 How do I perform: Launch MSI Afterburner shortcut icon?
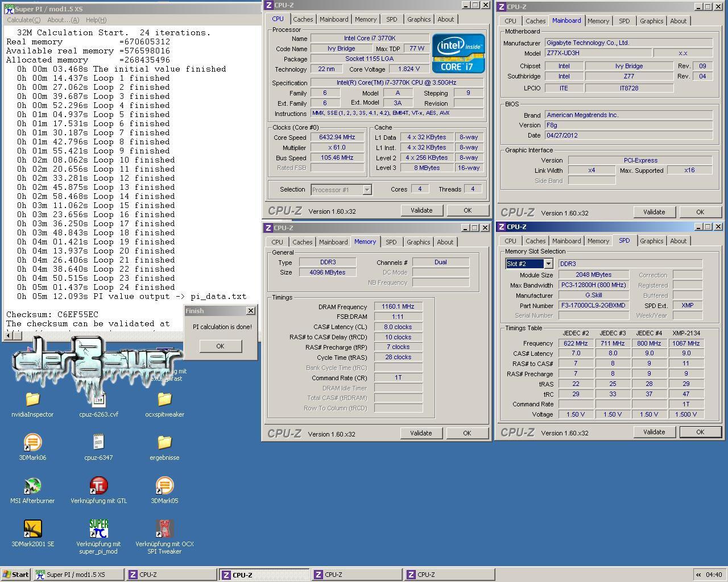click(32, 485)
